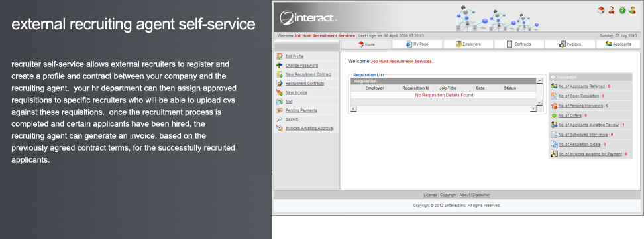644x239 pixels.
Task: Open the Invoices tab
Action: [570, 44]
